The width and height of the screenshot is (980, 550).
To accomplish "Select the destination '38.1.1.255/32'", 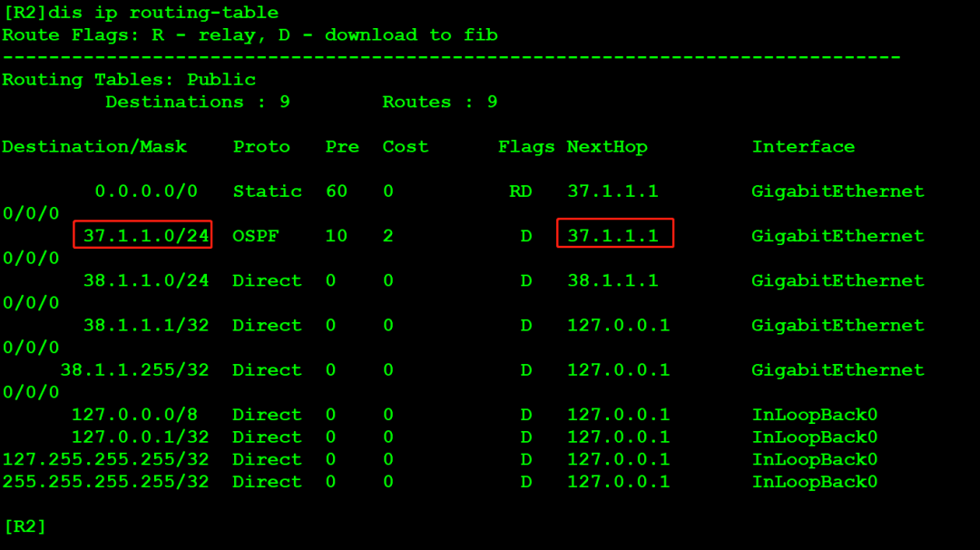I will [134, 370].
